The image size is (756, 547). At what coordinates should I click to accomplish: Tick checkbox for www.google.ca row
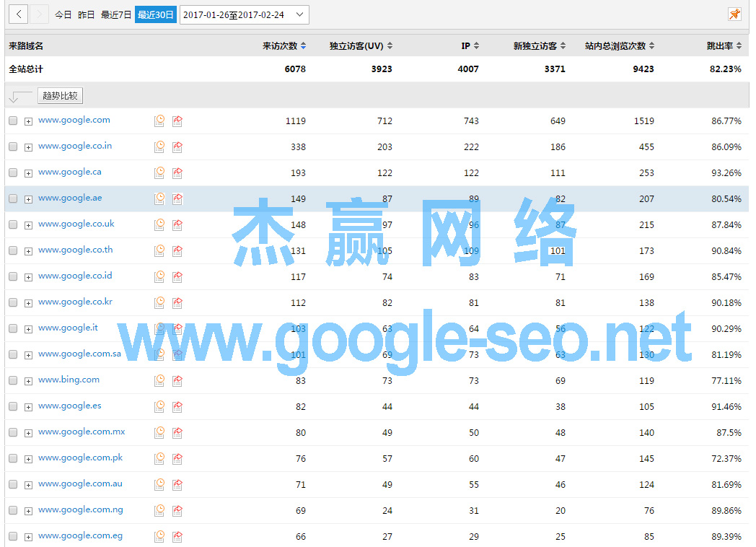(13, 172)
